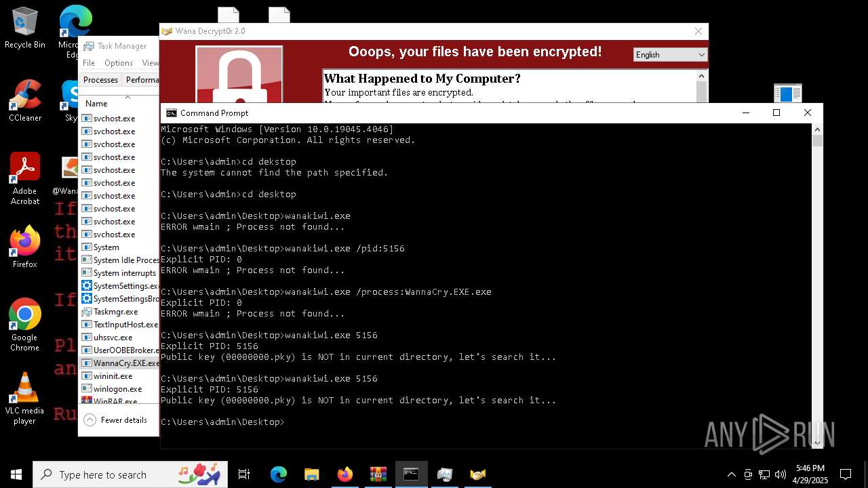Viewport: 868px width, 488px height.
Task: Launch Firefox from the desktop icon
Action: coord(24,247)
